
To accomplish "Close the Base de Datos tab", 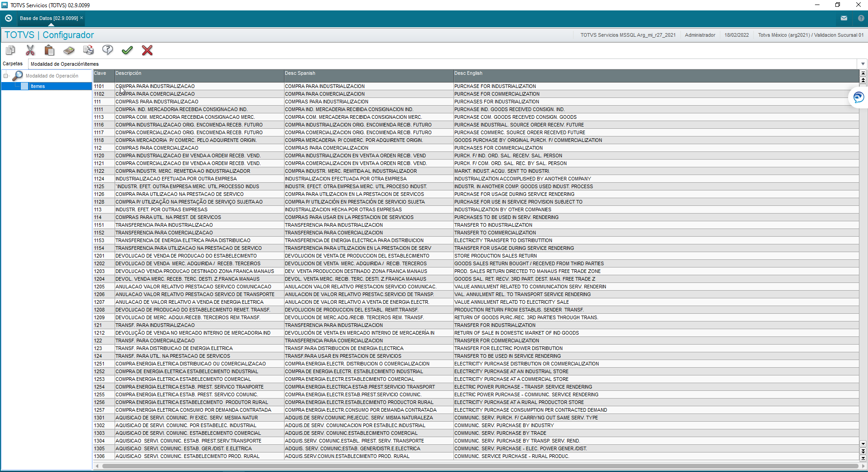I will [82, 18].
